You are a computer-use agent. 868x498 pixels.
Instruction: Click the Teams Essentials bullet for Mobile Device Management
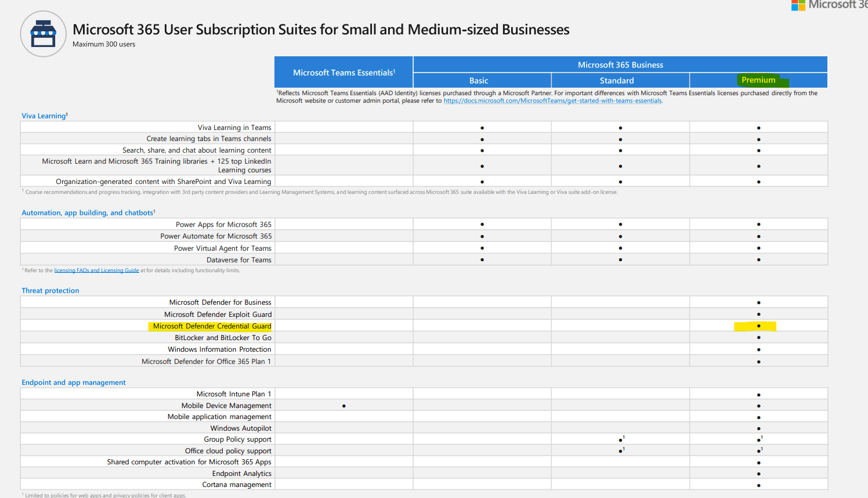click(344, 406)
